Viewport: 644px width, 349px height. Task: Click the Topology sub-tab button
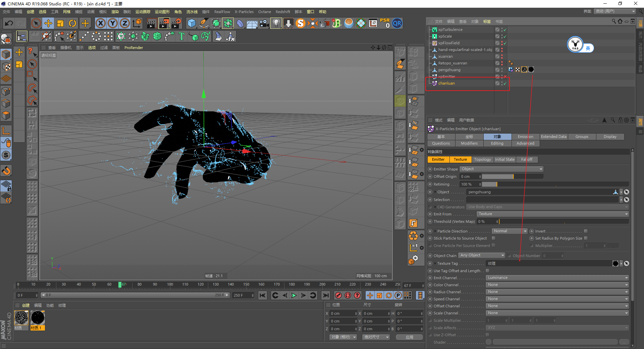coord(482,160)
